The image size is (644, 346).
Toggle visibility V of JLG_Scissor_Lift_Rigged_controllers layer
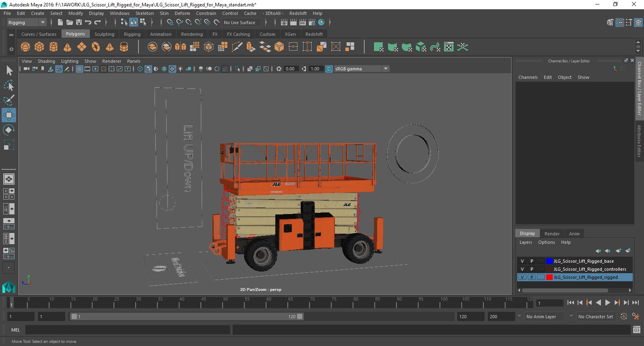(522, 269)
